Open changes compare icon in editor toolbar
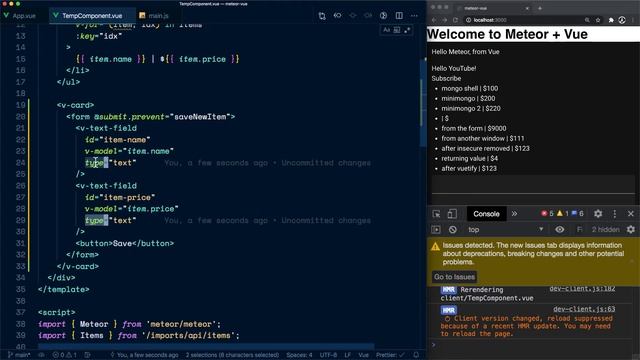 [322, 16]
